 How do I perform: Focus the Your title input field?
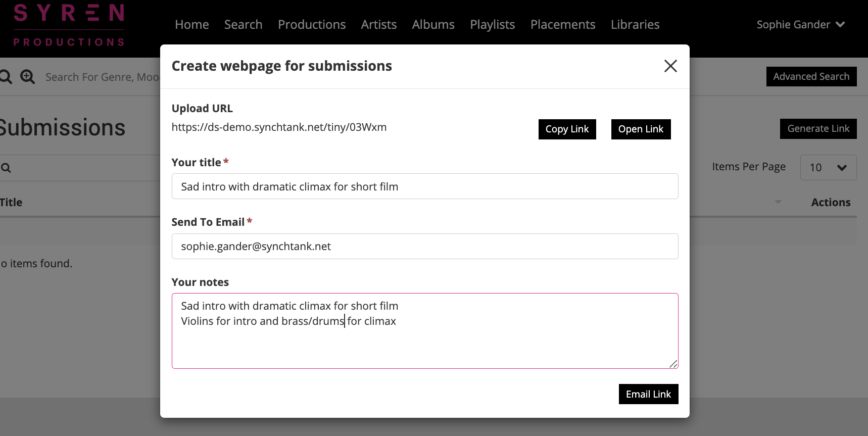click(x=424, y=186)
